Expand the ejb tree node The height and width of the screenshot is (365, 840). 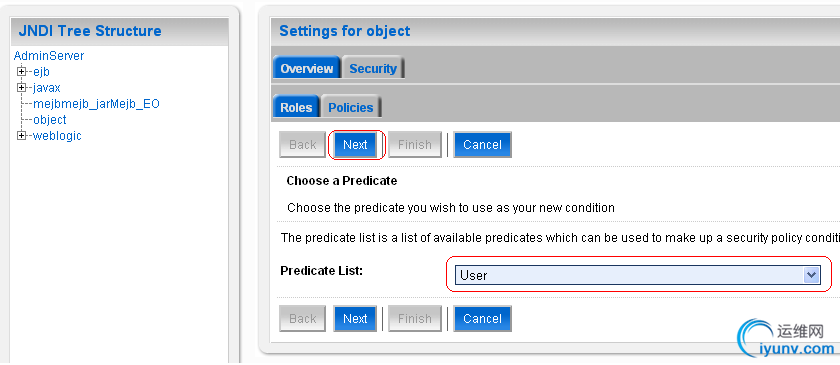tap(21, 71)
